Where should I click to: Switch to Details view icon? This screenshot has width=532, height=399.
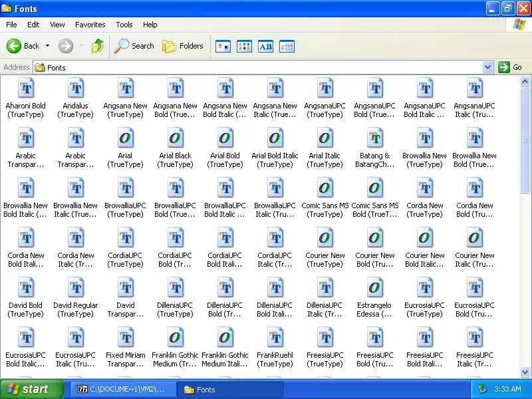(x=287, y=46)
